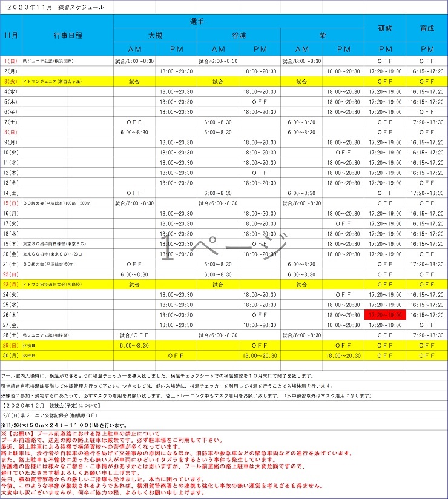Select date cell '15(日)'

point(11,203)
